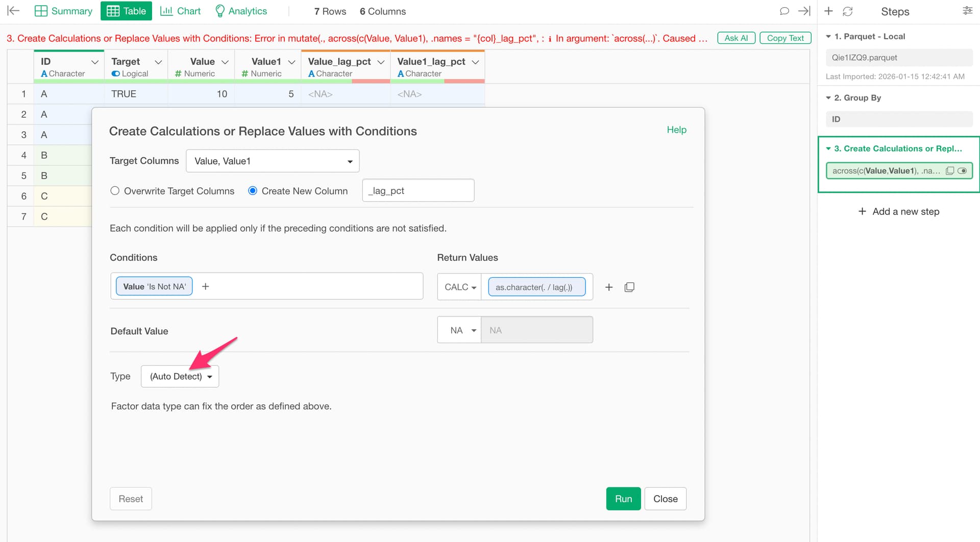Image resolution: width=980 pixels, height=542 pixels.
Task: Open the Target Columns dropdown
Action: pyautogui.click(x=273, y=161)
